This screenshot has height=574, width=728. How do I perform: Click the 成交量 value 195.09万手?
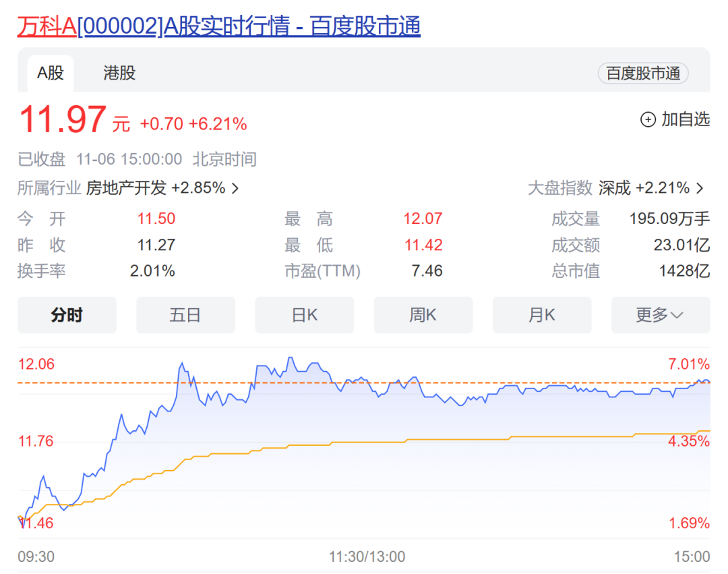[x=669, y=219]
